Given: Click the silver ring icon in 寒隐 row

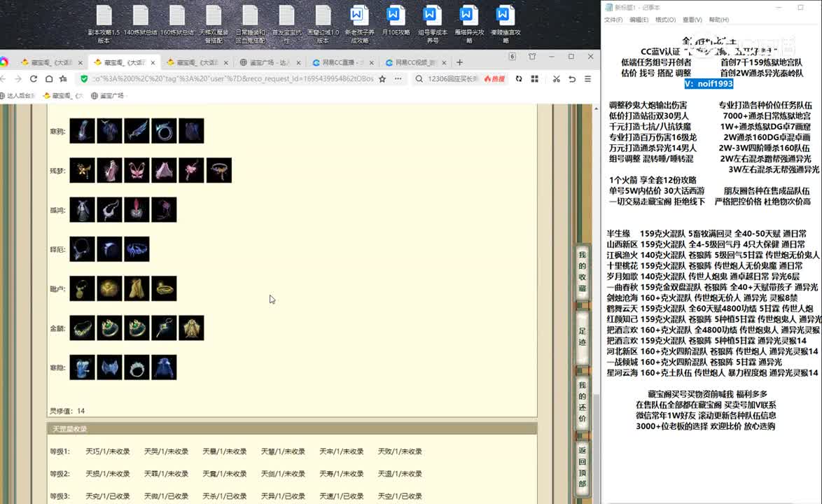Looking at the screenshot, I should [137, 367].
